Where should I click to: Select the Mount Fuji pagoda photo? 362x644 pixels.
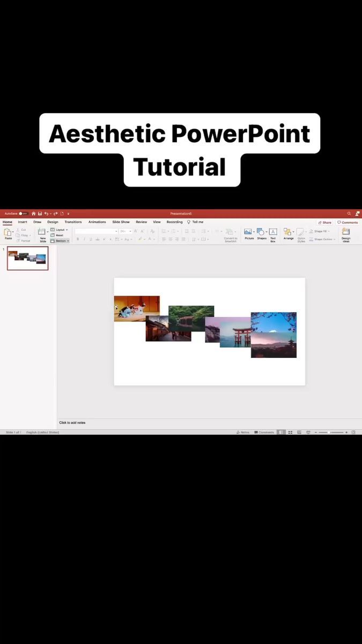tap(274, 335)
